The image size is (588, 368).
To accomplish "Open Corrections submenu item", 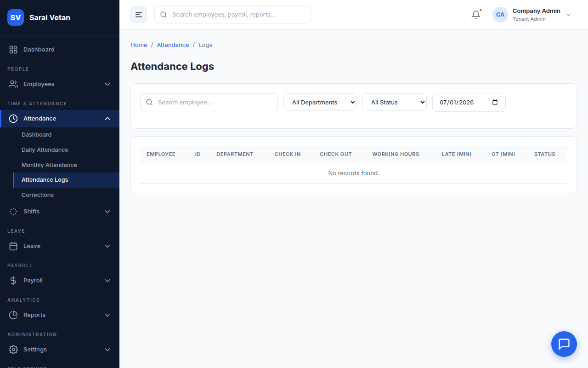I will (x=66, y=195).
